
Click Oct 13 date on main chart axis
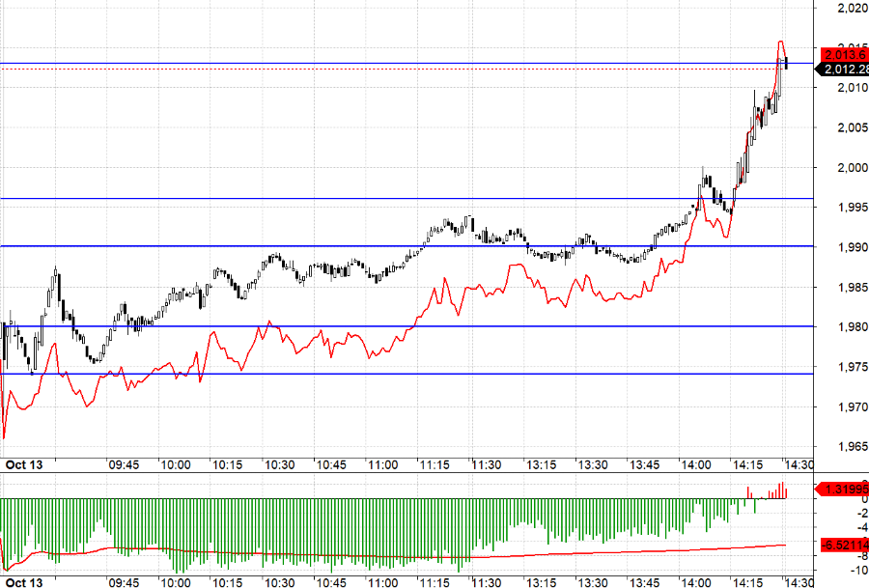click(23, 464)
